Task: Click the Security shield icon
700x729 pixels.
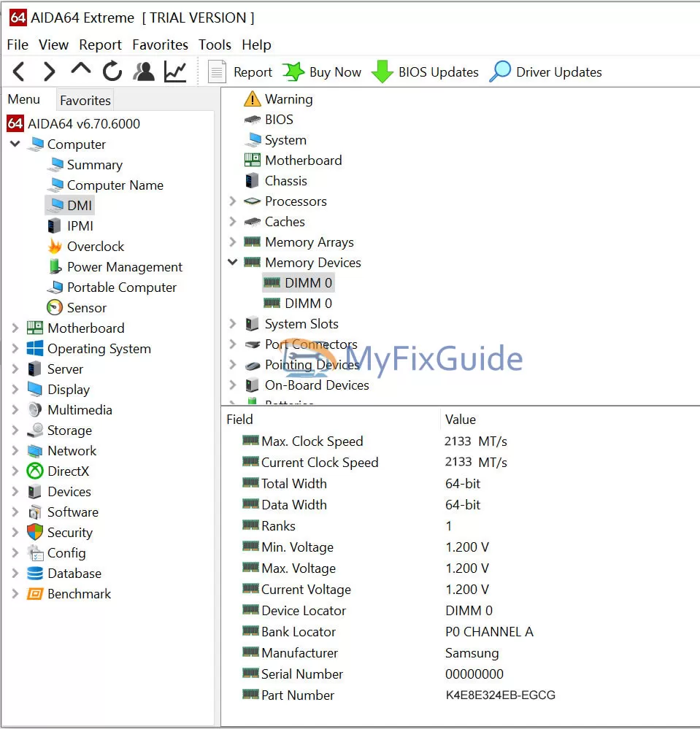Action: pos(35,532)
